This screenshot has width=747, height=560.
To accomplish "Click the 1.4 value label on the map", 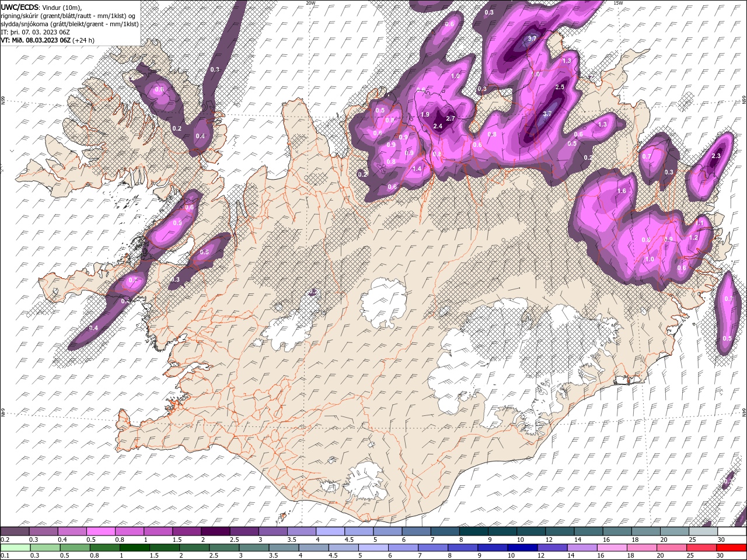I will (x=417, y=169).
